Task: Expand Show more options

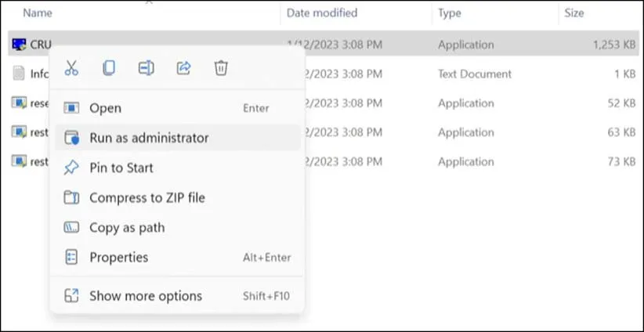Action: pyautogui.click(x=146, y=296)
